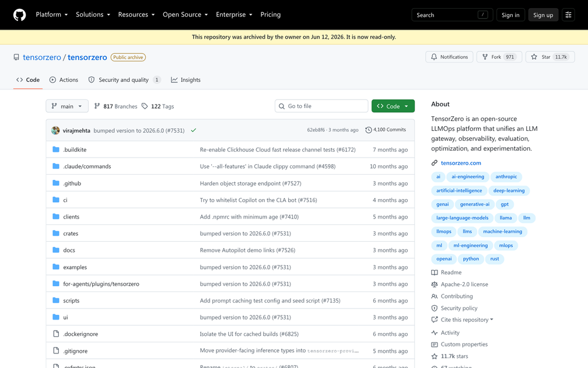Click the pulse icon beside Activity

[x=434, y=333]
